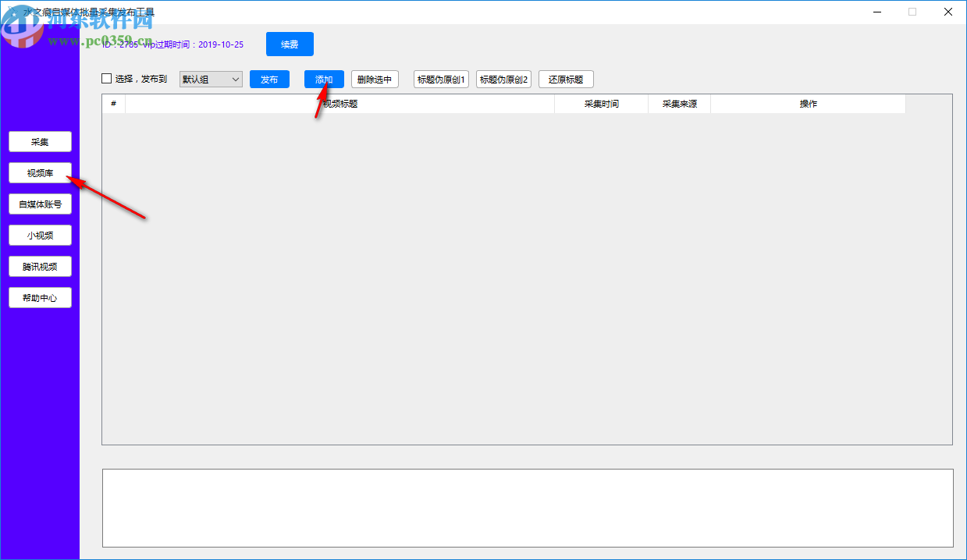Click the blue 添加 add button

coord(324,80)
